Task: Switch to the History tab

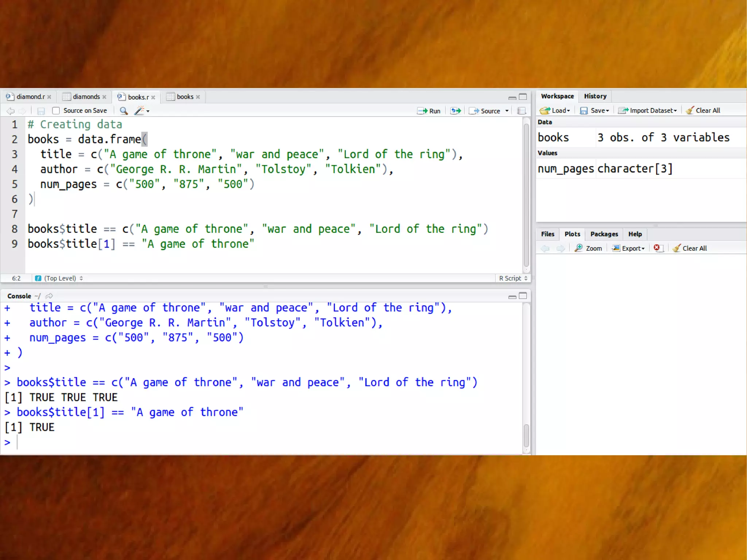Action: pos(595,96)
